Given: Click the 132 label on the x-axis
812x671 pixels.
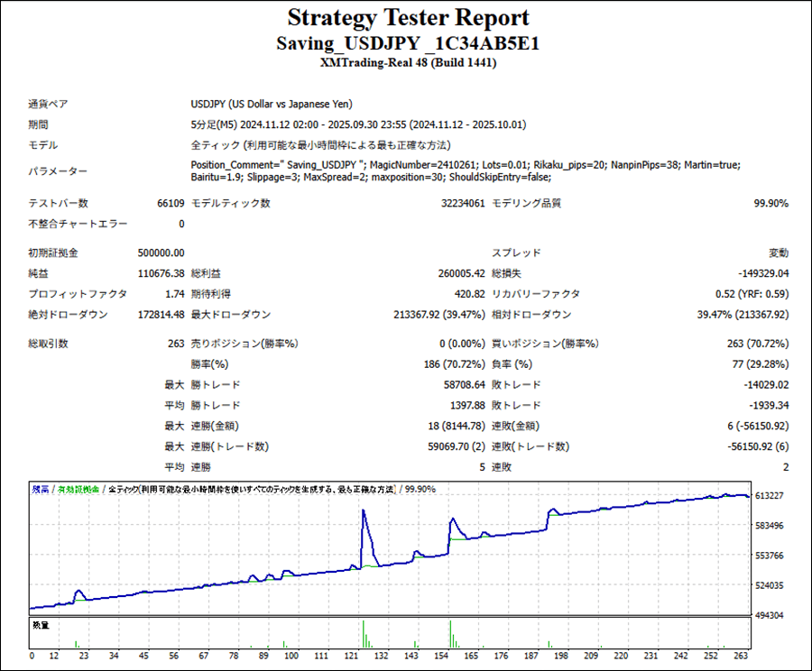Looking at the screenshot, I should (x=381, y=657).
